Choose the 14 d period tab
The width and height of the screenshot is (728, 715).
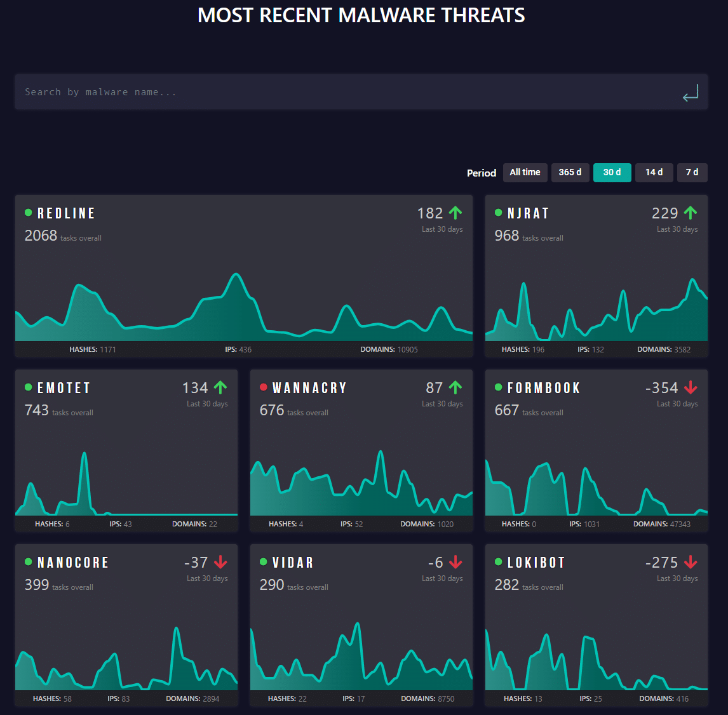pyautogui.click(x=654, y=173)
